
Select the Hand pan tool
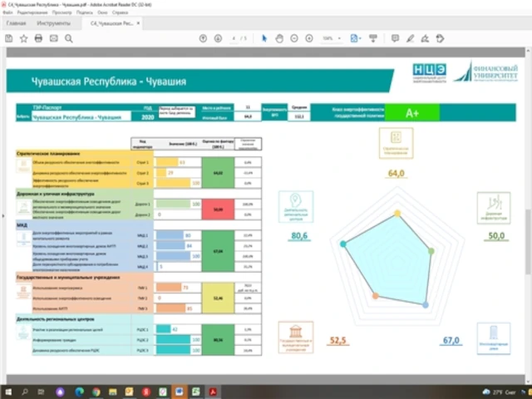[x=279, y=38]
